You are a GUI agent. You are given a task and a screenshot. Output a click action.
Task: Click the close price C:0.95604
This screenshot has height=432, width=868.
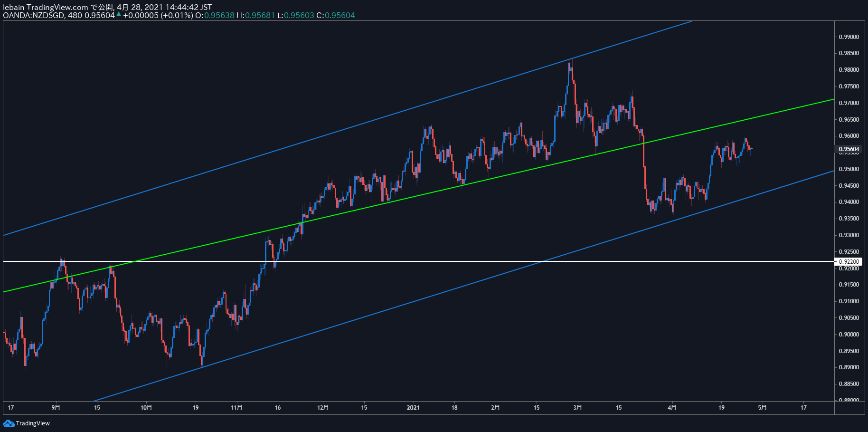point(336,15)
